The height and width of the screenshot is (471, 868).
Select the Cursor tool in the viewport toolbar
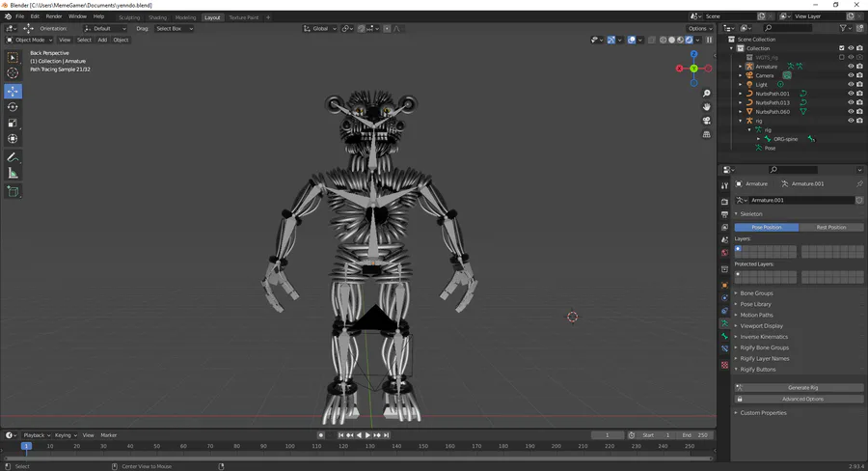[x=13, y=72]
